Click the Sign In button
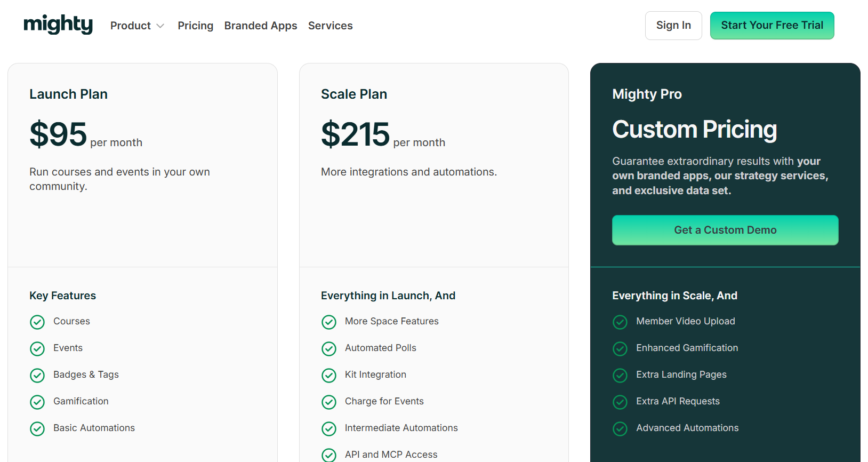 coord(673,26)
